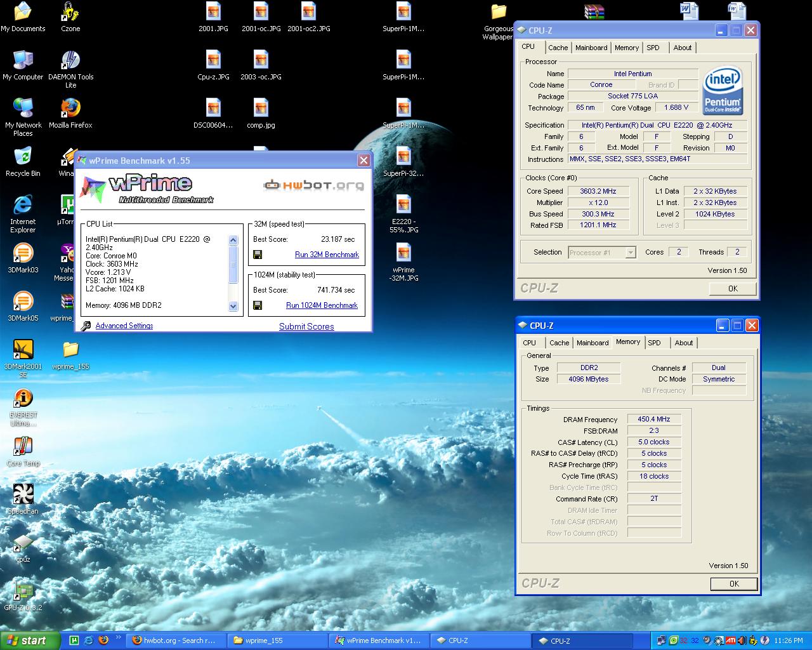
Task: Open the My Network Places icon
Action: (23, 117)
